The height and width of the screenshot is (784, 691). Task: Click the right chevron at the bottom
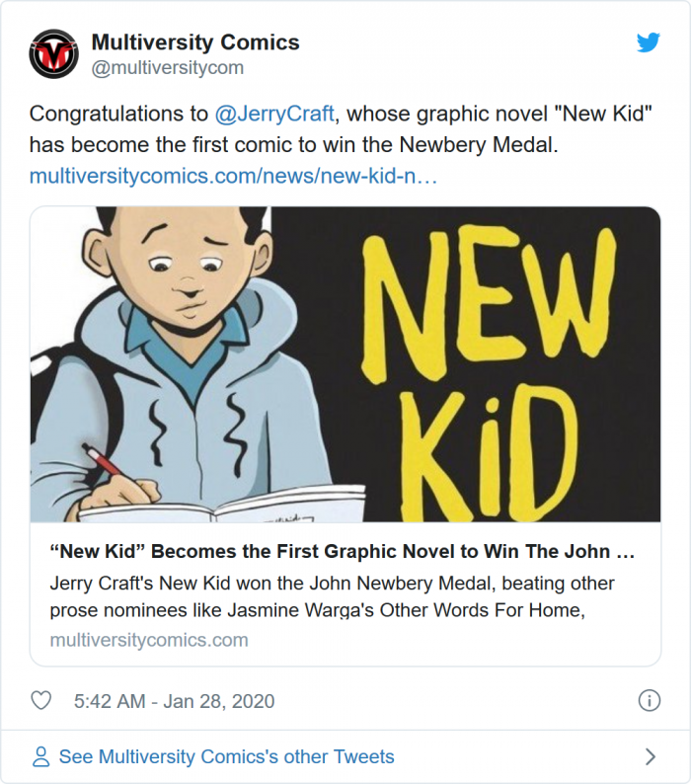tap(650, 757)
